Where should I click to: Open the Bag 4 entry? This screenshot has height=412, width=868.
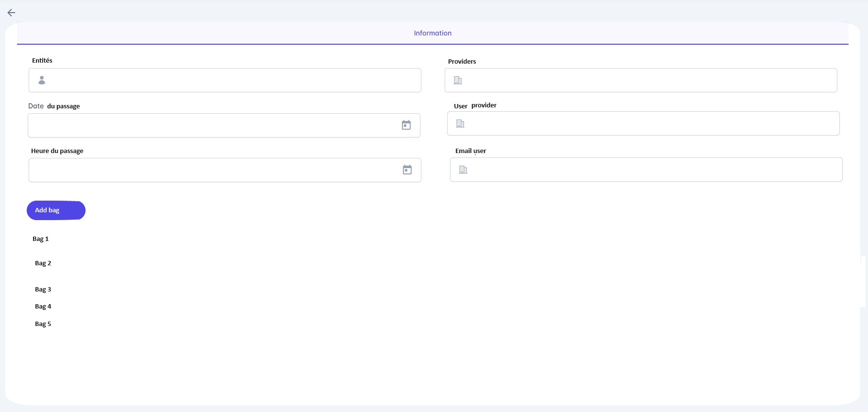click(43, 307)
